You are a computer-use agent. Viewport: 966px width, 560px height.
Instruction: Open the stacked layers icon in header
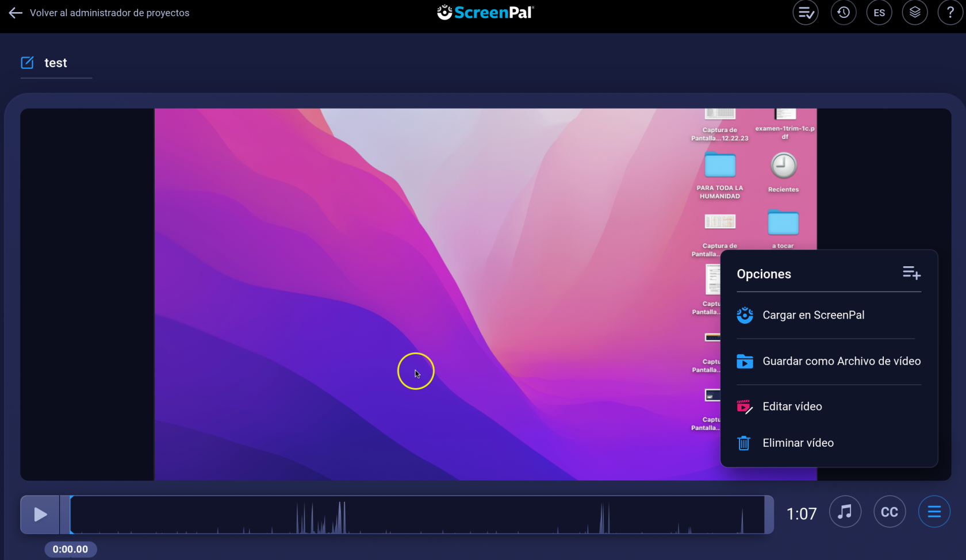click(915, 13)
